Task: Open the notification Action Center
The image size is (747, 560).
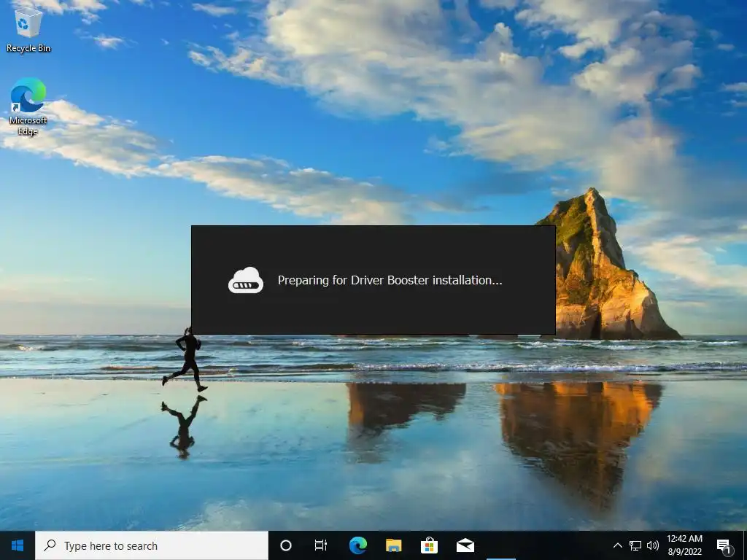Action: pyautogui.click(x=724, y=545)
